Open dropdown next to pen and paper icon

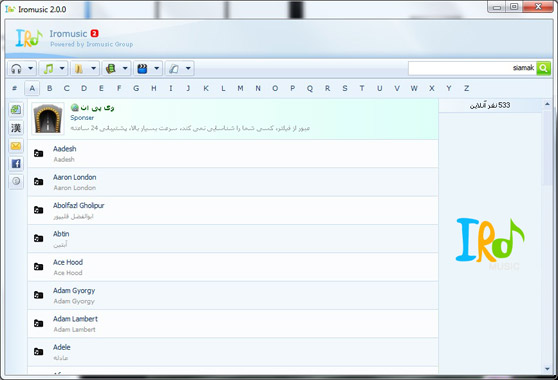click(188, 68)
